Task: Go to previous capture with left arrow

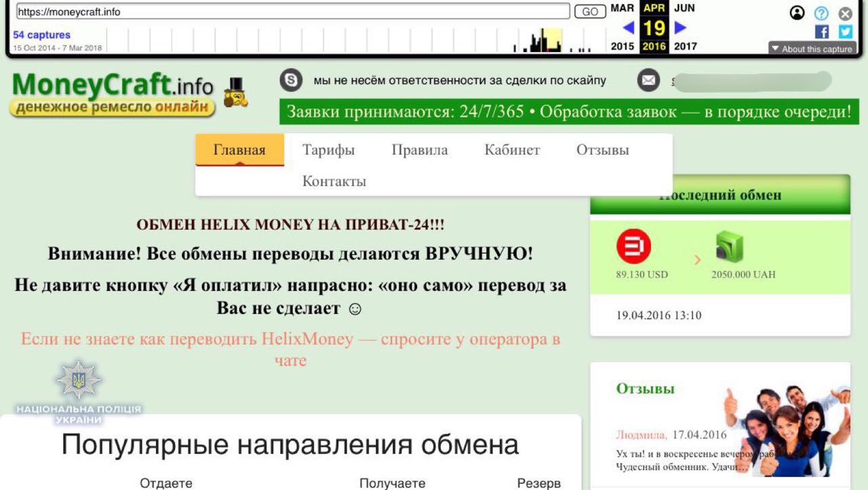Action: (629, 29)
